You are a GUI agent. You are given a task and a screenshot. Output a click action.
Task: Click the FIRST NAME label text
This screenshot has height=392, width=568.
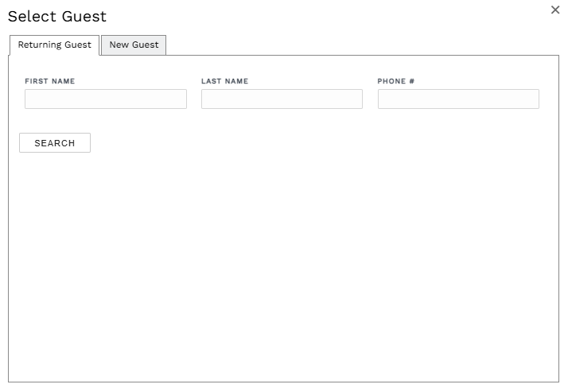50,81
